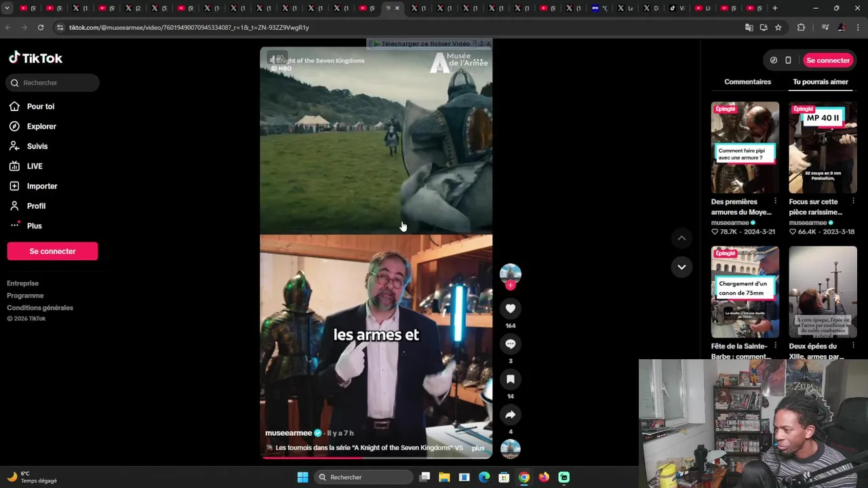Open a new Chrome tab
Image resolution: width=868 pixels, height=488 pixels.
tap(775, 8)
